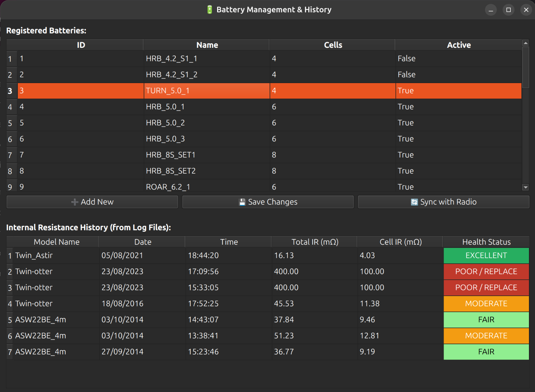Click MODERATE in the 17:52:25 row
The height and width of the screenshot is (392, 535).
[x=486, y=304]
